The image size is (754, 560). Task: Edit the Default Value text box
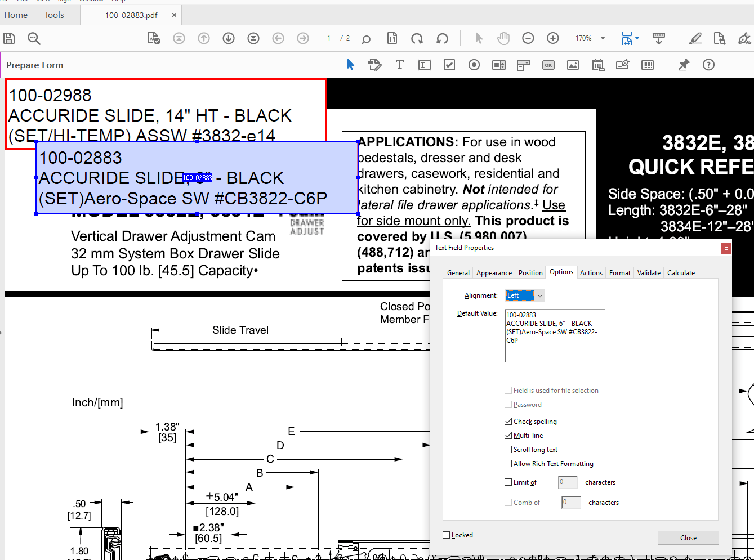tap(555, 335)
